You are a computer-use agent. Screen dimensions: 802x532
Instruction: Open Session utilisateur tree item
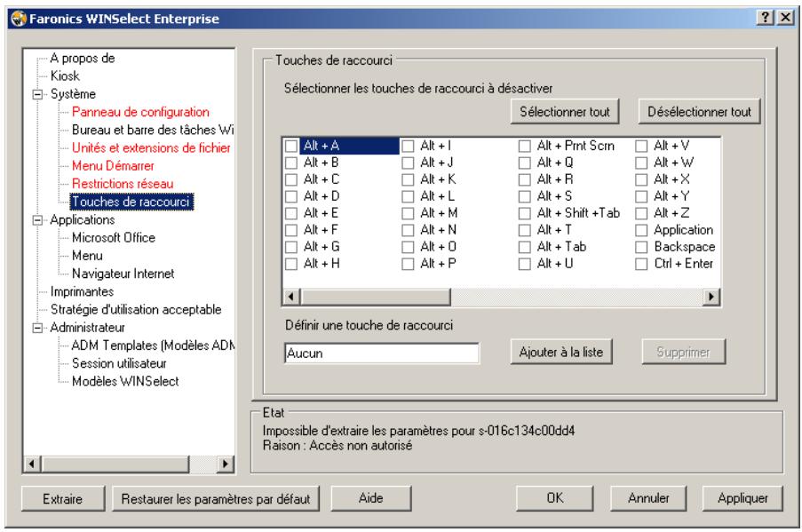pos(119,364)
